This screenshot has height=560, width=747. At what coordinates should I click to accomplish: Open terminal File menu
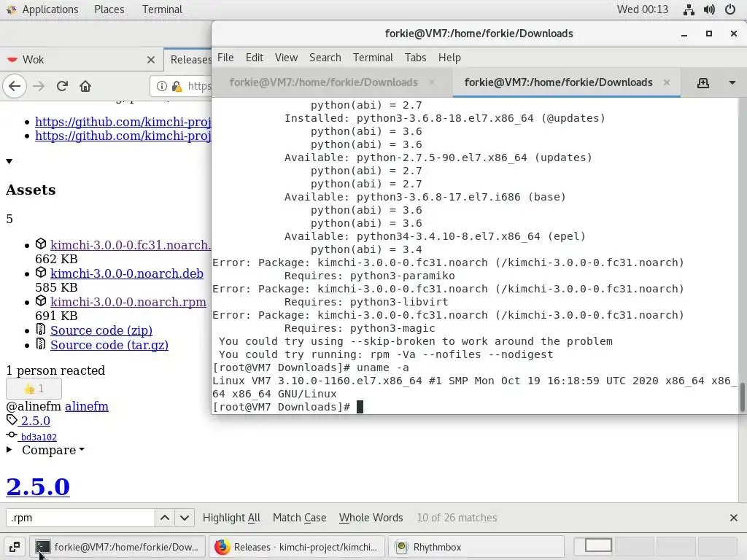point(225,58)
